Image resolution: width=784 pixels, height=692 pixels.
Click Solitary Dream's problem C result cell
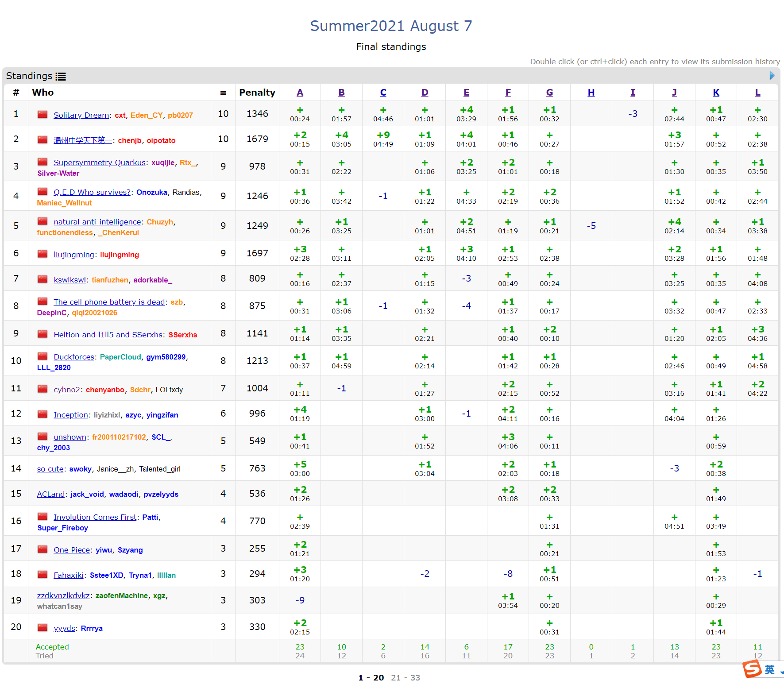383,114
